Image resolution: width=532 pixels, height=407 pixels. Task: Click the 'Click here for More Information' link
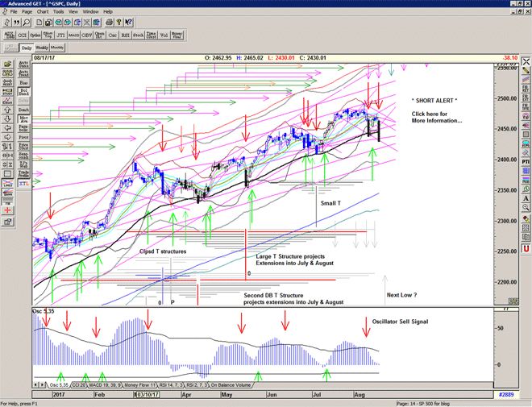pos(436,117)
